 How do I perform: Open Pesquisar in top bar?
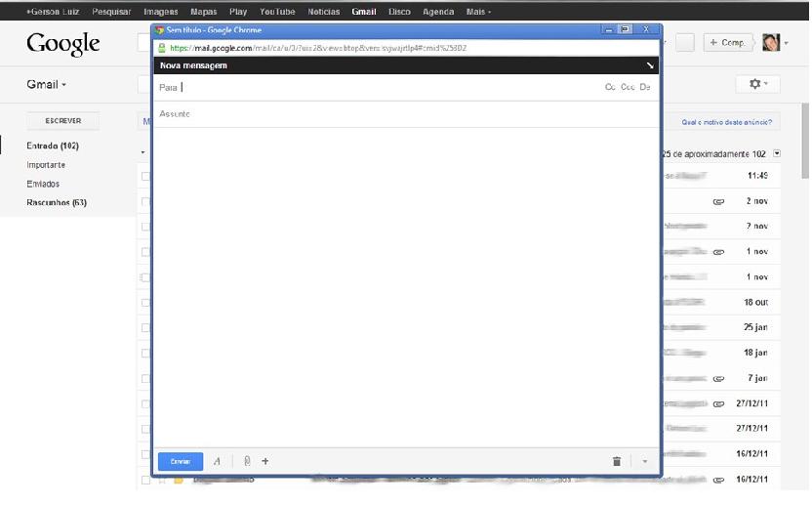[111, 12]
